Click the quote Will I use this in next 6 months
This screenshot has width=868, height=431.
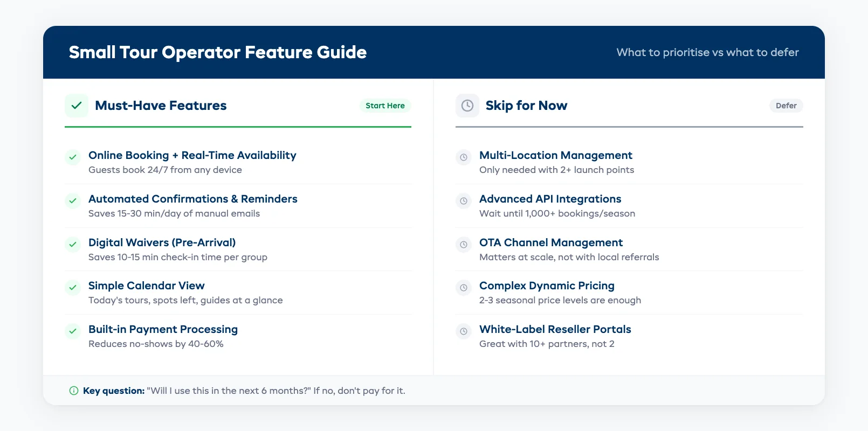[x=229, y=391]
